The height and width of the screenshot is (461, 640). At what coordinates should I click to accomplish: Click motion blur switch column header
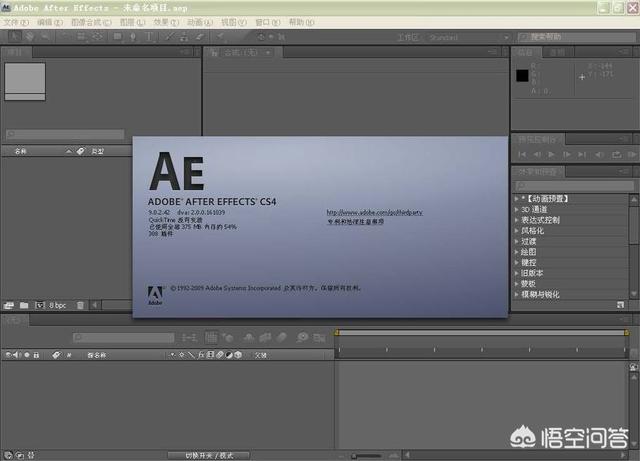click(x=220, y=355)
